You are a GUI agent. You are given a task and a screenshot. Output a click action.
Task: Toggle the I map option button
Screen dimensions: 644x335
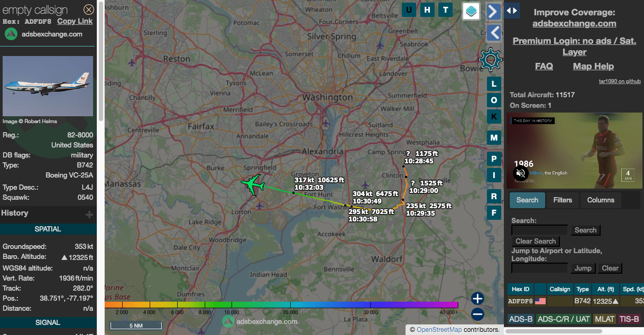pos(494,175)
